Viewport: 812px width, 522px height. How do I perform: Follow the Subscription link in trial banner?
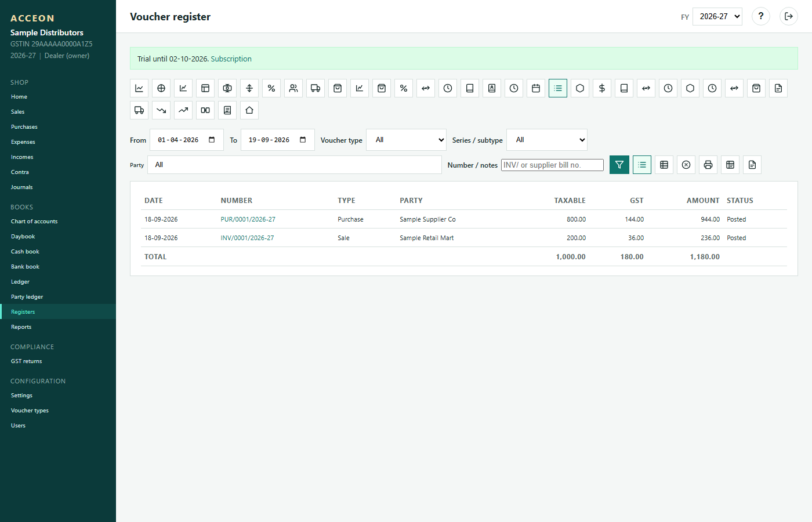coord(231,59)
